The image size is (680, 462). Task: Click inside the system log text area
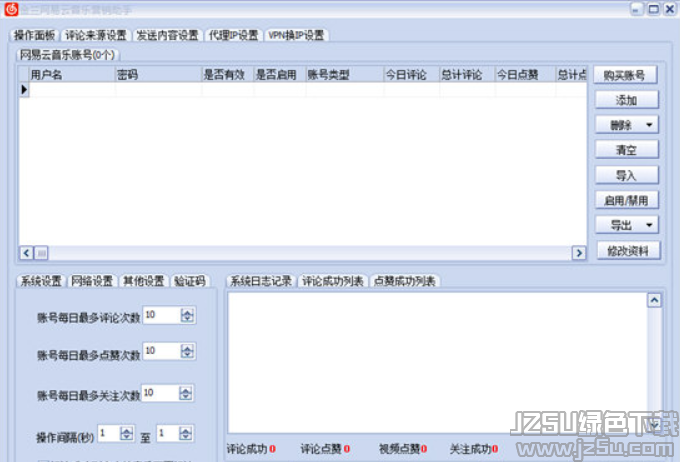[438, 363]
